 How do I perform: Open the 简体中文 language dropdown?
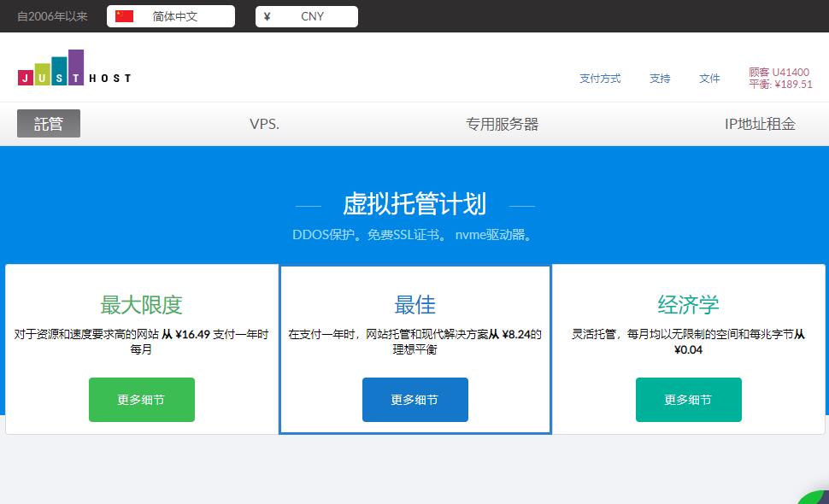tap(175, 16)
